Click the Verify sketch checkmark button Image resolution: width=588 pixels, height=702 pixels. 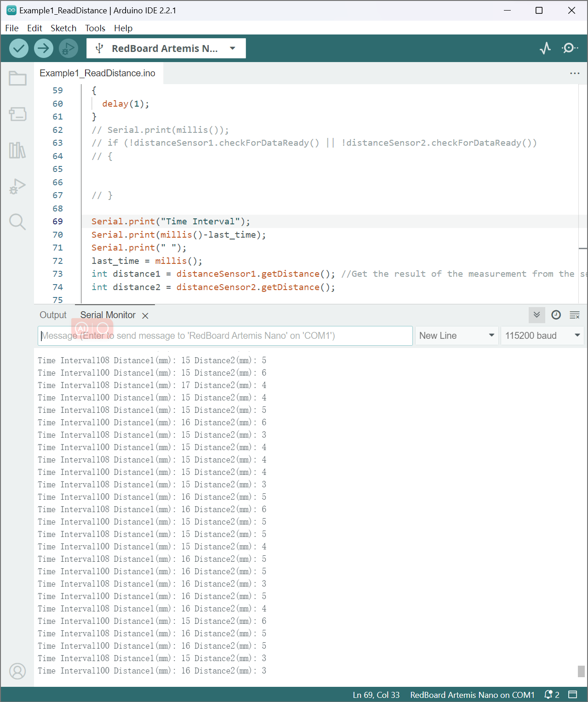click(x=19, y=48)
